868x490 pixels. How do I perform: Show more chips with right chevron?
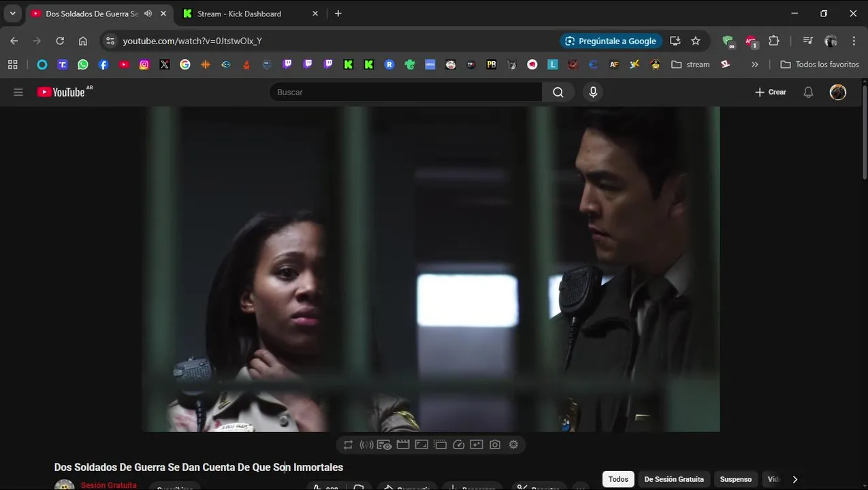click(794, 479)
